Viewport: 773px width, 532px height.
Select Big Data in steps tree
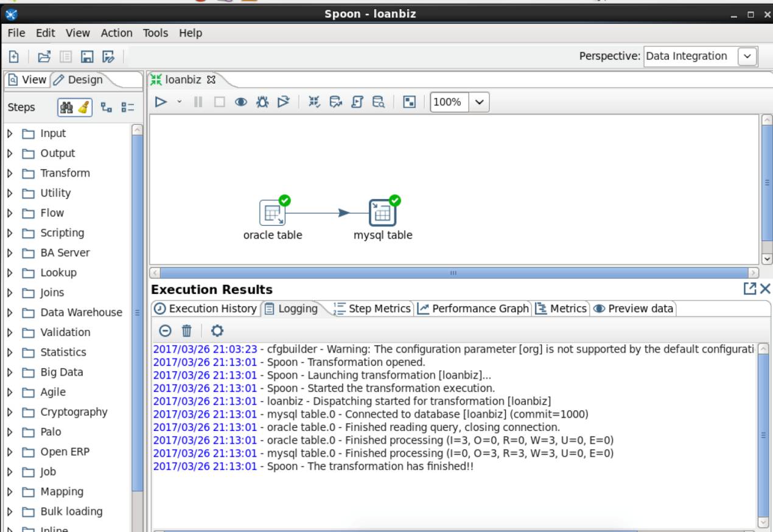(61, 372)
